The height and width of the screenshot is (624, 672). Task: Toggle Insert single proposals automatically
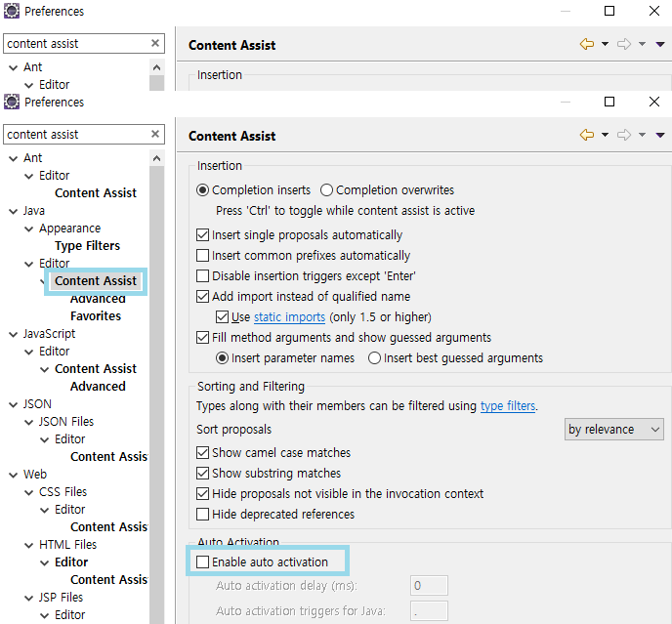(202, 235)
